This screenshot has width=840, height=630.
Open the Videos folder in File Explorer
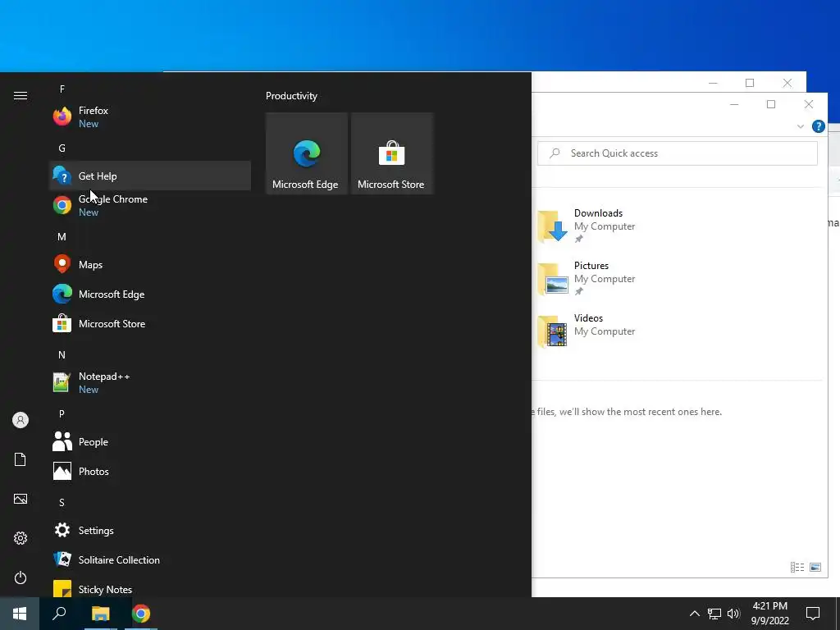point(587,331)
